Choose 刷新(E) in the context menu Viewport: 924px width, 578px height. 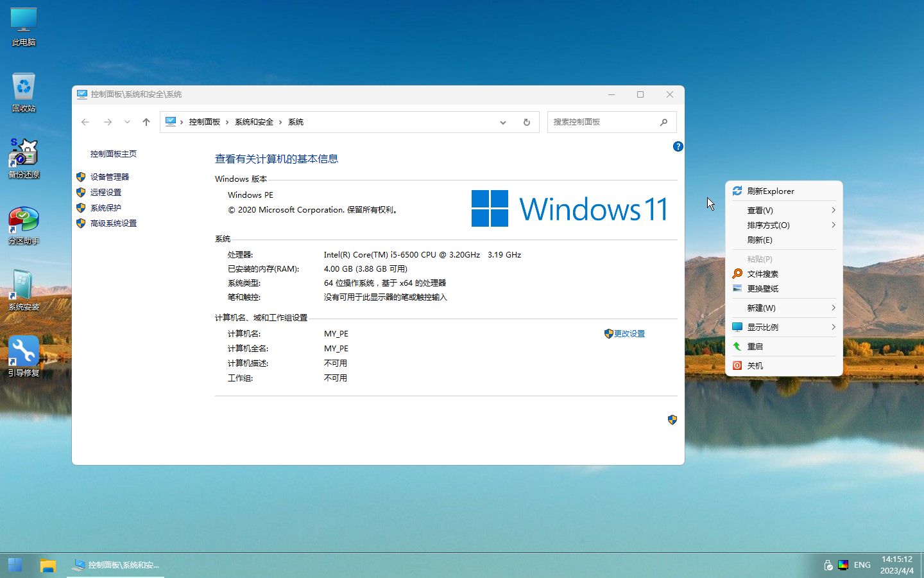pos(783,240)
